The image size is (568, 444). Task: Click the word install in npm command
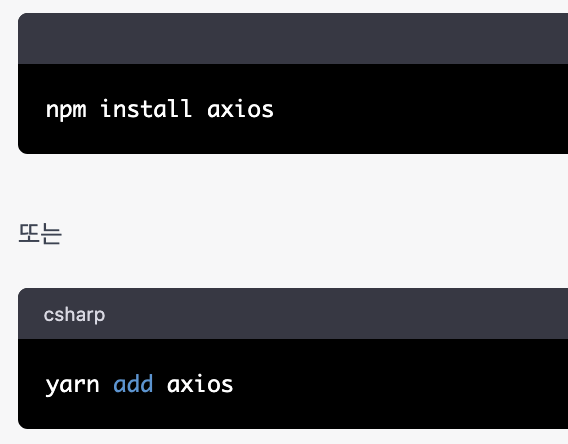pos(146,109)
